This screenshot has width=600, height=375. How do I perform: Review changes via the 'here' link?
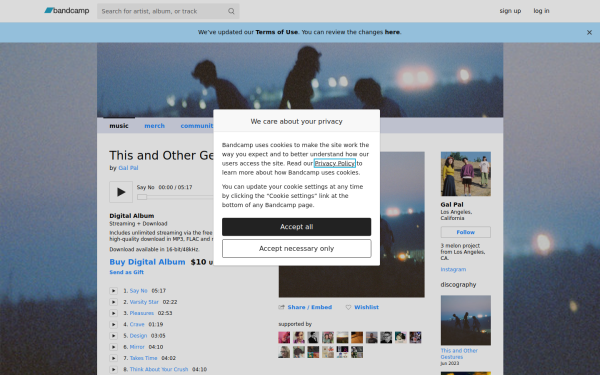click(392, 32)
